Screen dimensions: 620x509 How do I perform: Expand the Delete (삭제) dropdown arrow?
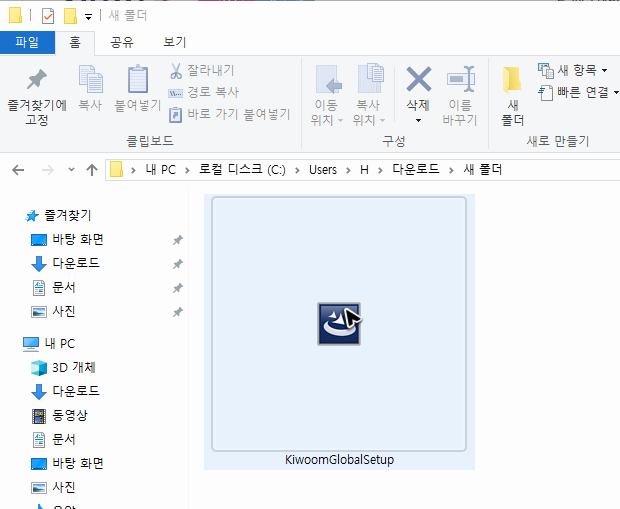418,120
